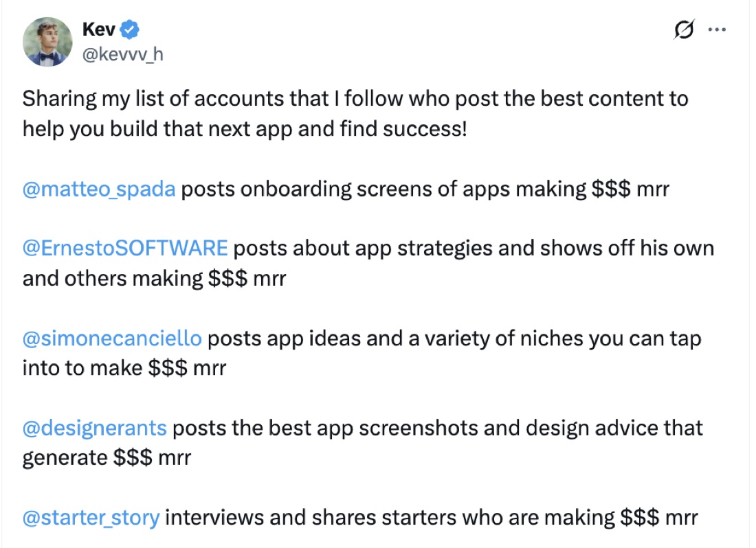
Task: Click the blue verified badge next to Kev
Action: pos(129,30)
